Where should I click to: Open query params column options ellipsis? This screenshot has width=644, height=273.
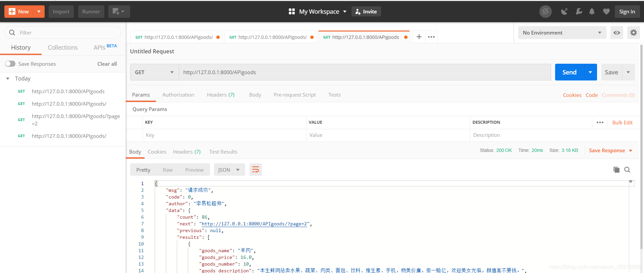tap(600, 122)
